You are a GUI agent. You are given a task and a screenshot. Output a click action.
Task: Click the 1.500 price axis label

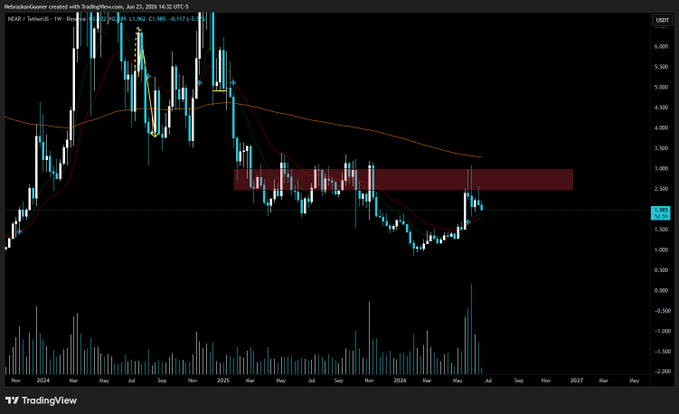click(661, 230)
